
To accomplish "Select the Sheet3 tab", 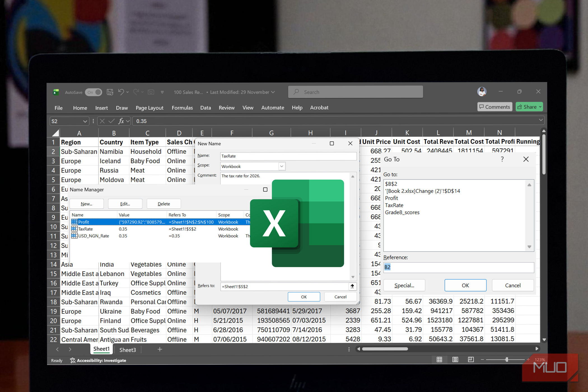I will click(x=127, y=349).
